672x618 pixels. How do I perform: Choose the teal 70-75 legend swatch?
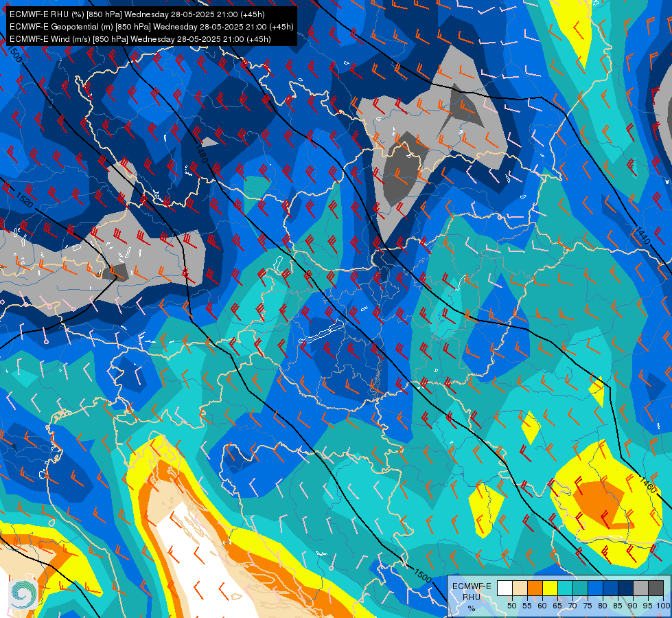[580, 588]
